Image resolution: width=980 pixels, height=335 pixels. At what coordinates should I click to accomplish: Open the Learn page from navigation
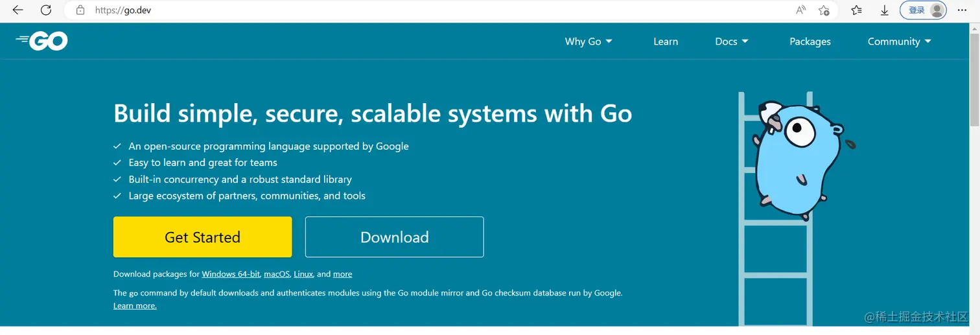(x=666, y=41)
